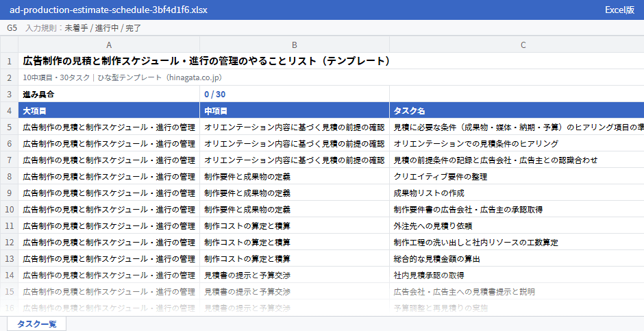Select 中項目 cell 制作コストの算定と積算 in row 13
644x331 pixels.
[295, 259]
